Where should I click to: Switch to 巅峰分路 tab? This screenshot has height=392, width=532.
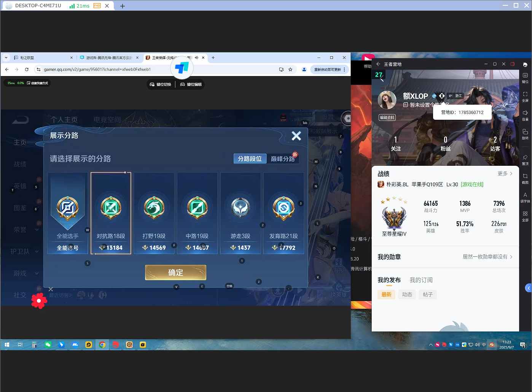282,159
